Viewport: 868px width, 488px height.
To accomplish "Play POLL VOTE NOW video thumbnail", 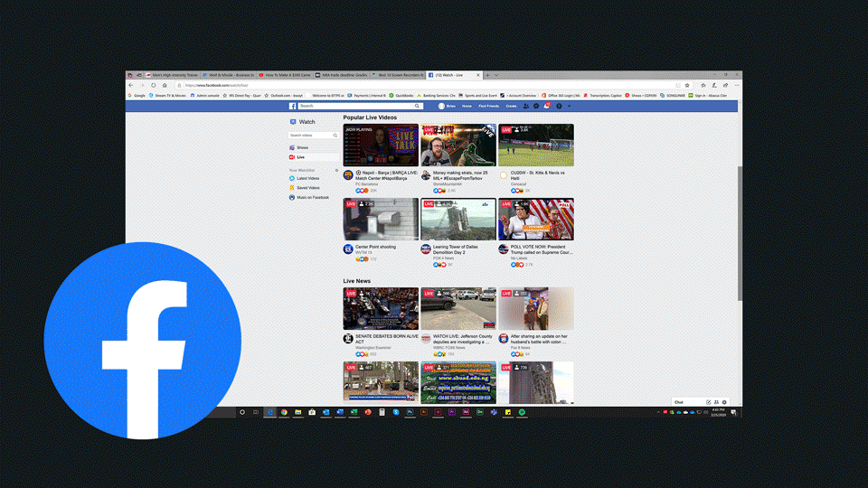I will point(536,219).
